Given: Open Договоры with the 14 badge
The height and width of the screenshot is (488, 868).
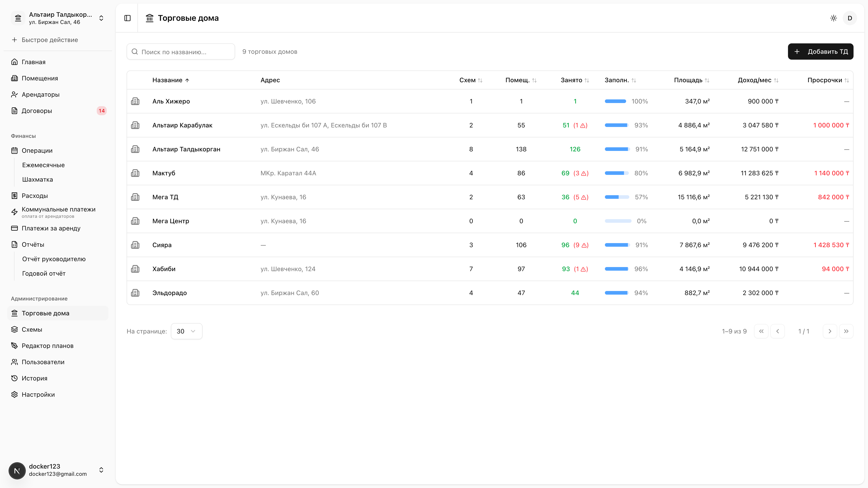Looking at the screenshot, I should coord(58,111).
